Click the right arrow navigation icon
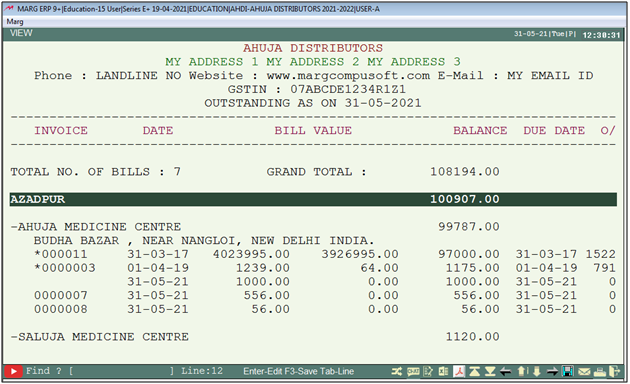 (552, 372)
